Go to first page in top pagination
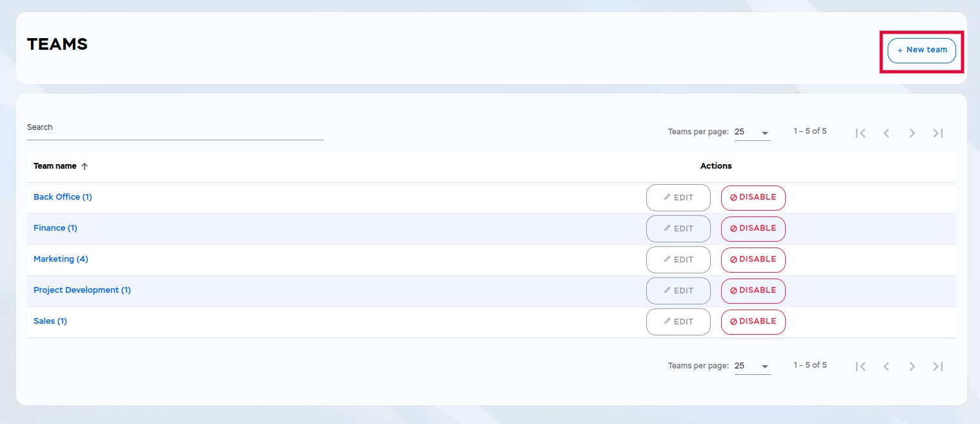This screenshot has width=980, height=424. coord(860,133)
